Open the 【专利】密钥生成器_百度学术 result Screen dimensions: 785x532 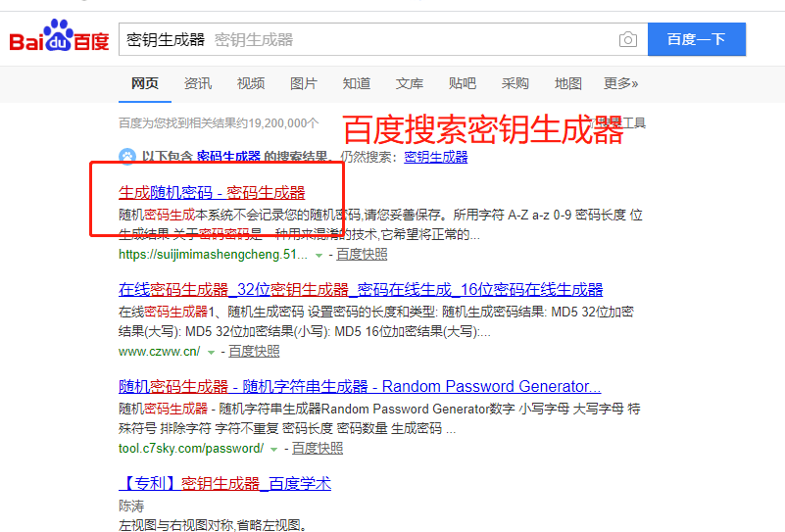[224, 483]
